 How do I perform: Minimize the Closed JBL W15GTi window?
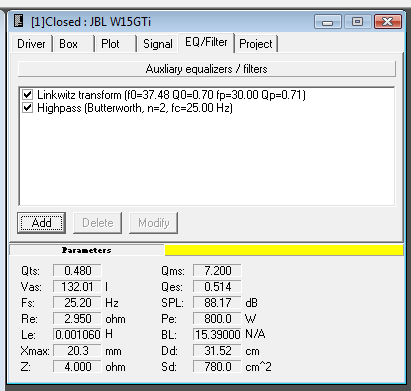coord(328,22)
